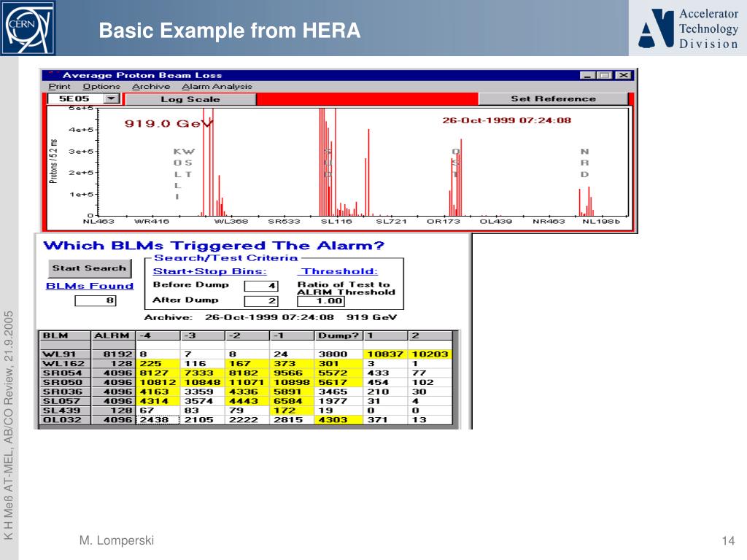Screen dimensions: 747x560
Task: Click the highlighted cell 4303
Action: pos(338,420)
